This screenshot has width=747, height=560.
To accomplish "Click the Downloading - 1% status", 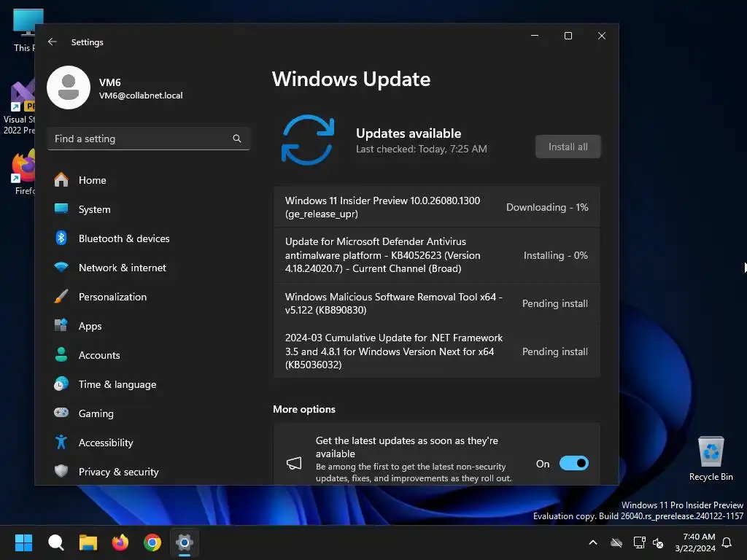I will (x=547, y=207).
